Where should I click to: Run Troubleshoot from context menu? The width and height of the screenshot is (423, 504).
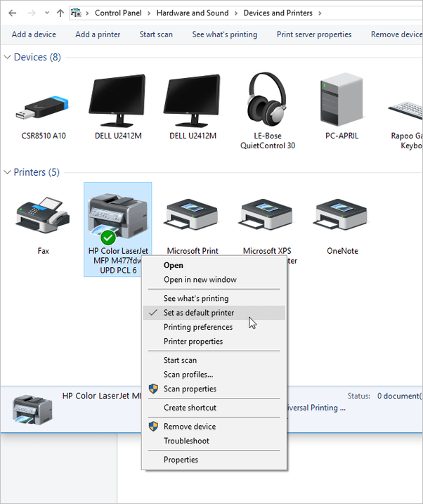pyautogui.click(x=214, y=441)
